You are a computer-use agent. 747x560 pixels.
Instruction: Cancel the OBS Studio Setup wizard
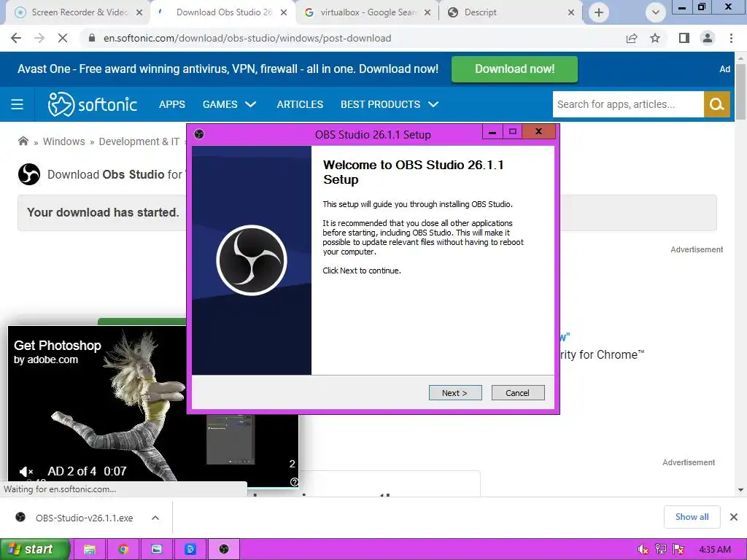[x=517, y=393]
